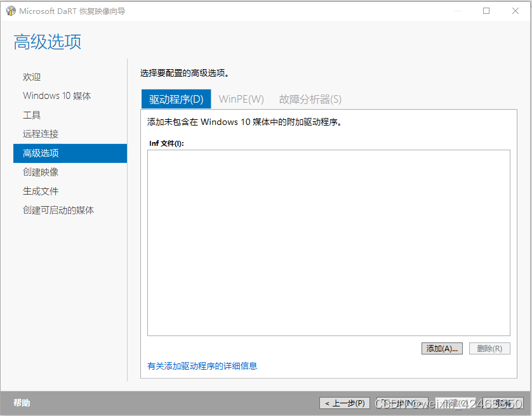Open the 故障分析器(S) tab
The width and height of the screenshot is (532, 416).
[x=310, y=99]
